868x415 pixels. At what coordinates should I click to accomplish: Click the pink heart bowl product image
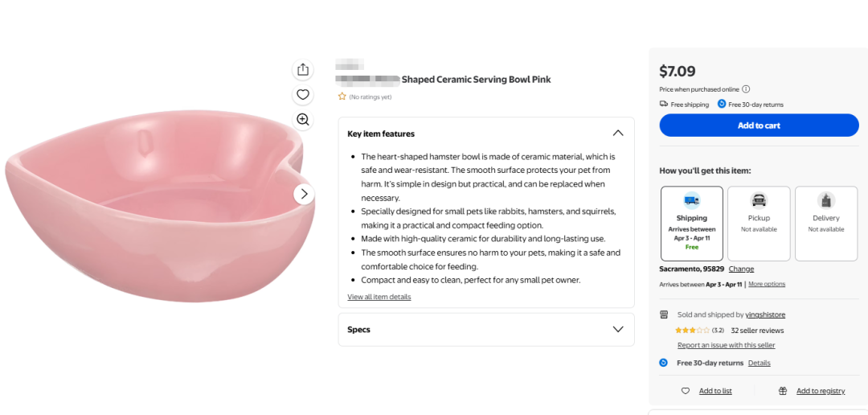tap(161, 205)
